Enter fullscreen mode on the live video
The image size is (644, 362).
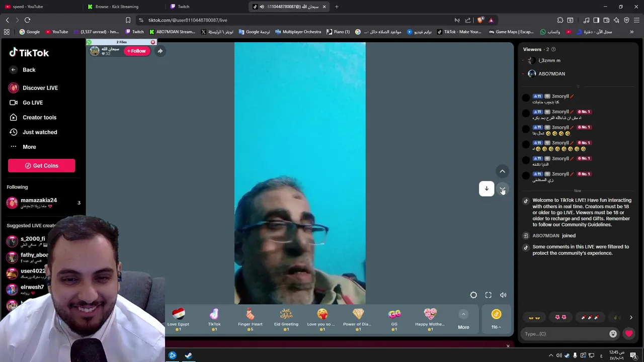pyautogui.click(x=488, y=295)
